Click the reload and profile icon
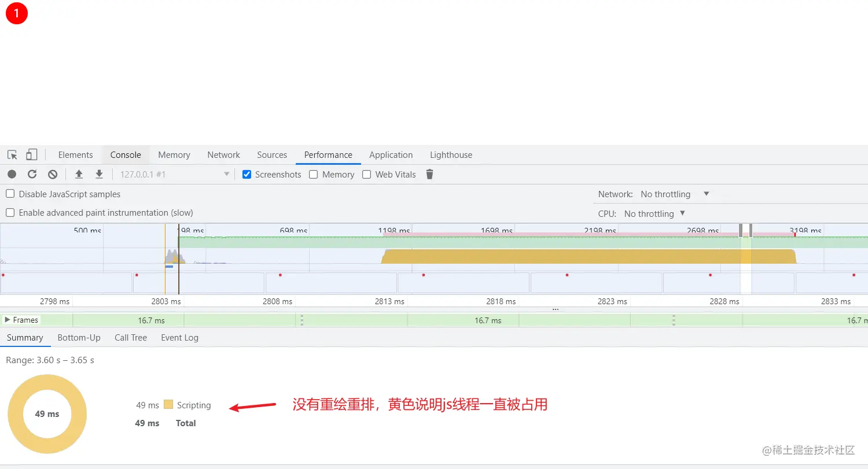Screen dimensions: 868x469 pos(32,174)
